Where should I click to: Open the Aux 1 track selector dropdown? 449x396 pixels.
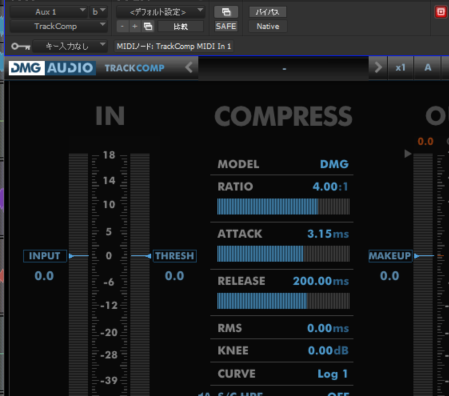pyautogui.click(x=49, y=12)
